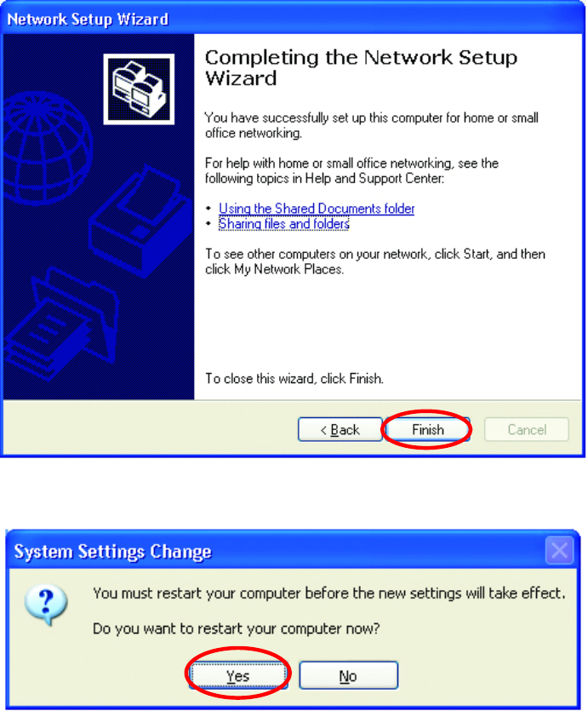Click the 'successfully set up' paragraph
Image resolution: width=588 pixels, height=711 pixels.
(x=372, y=126)
